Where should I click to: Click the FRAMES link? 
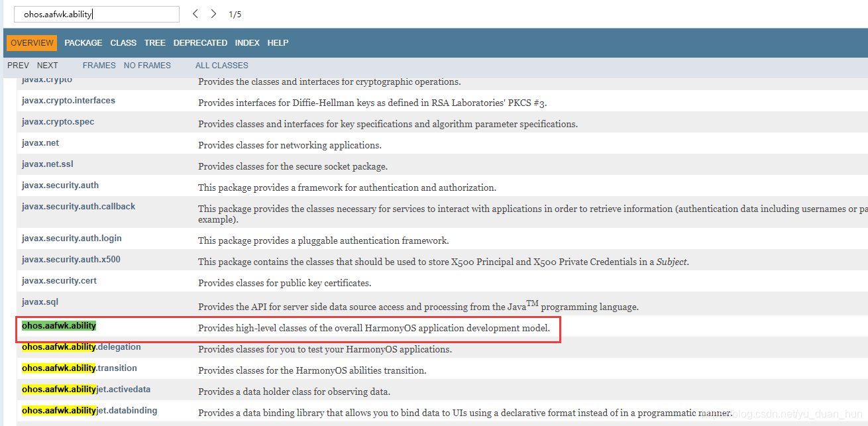[x=99, y=66]
